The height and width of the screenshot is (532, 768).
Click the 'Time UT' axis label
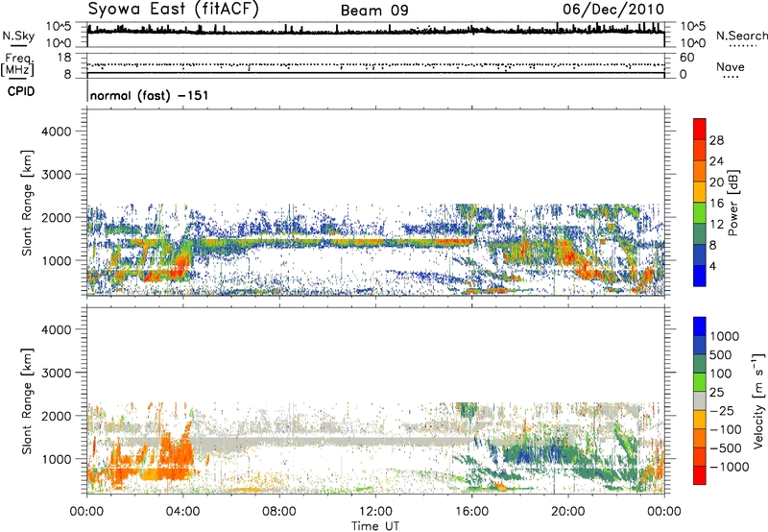375,526
